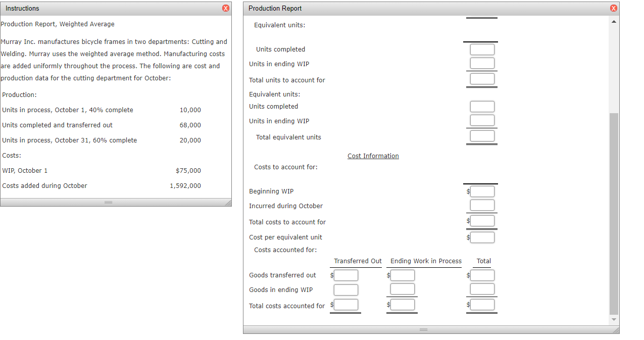Screen dimensions: 644x340
Task: Select the Total costs accounted for Total field
Action: point(482,304)
